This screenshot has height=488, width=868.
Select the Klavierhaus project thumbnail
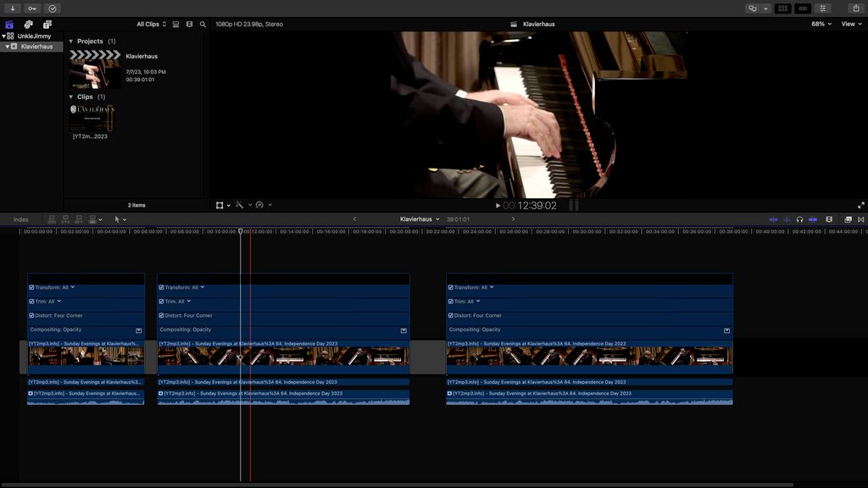pos(95,69)
